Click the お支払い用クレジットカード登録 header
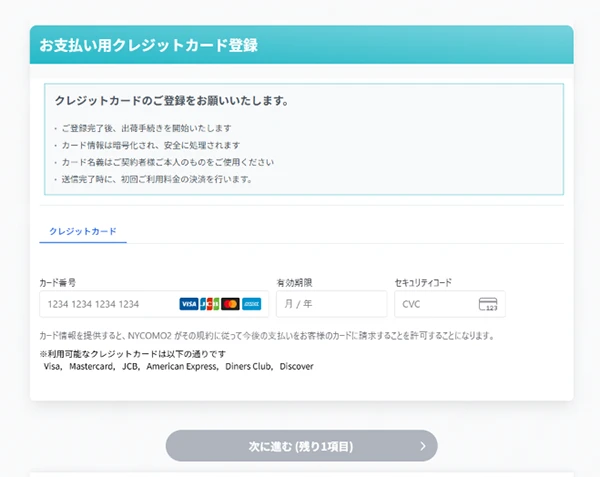 coord(149,45)
